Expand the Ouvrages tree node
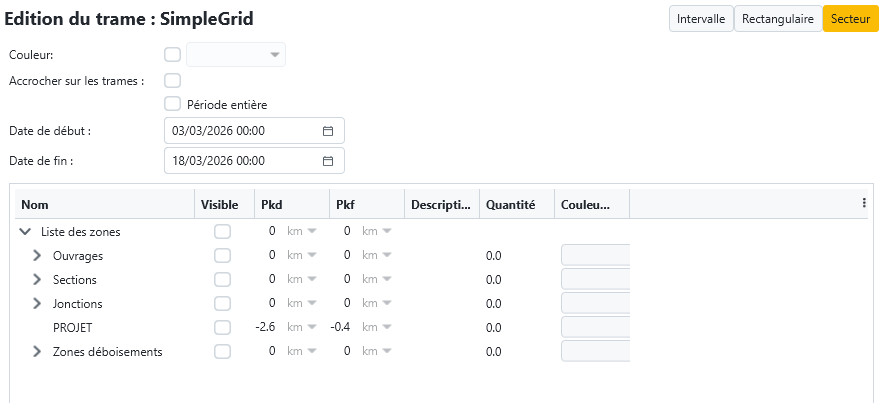Screen dimensions: 884x403 tap(37, 256)
